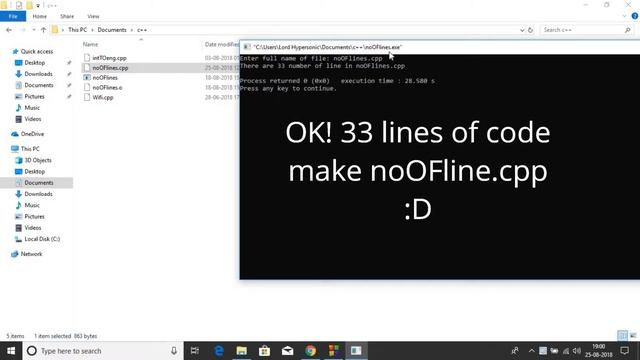Open pinned Desktop under Quick access
This screenshot has height=360, width=640.
coord(35,63)
